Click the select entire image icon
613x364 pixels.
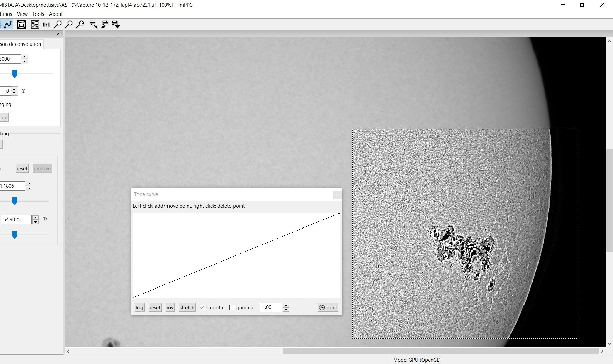21,24
